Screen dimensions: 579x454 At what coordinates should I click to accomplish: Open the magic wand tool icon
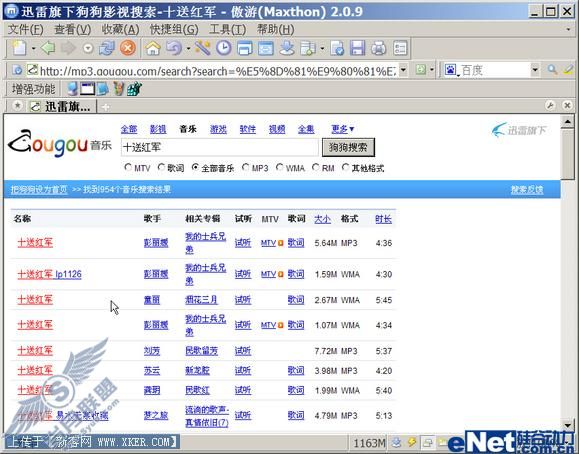[x=203, y=48]
